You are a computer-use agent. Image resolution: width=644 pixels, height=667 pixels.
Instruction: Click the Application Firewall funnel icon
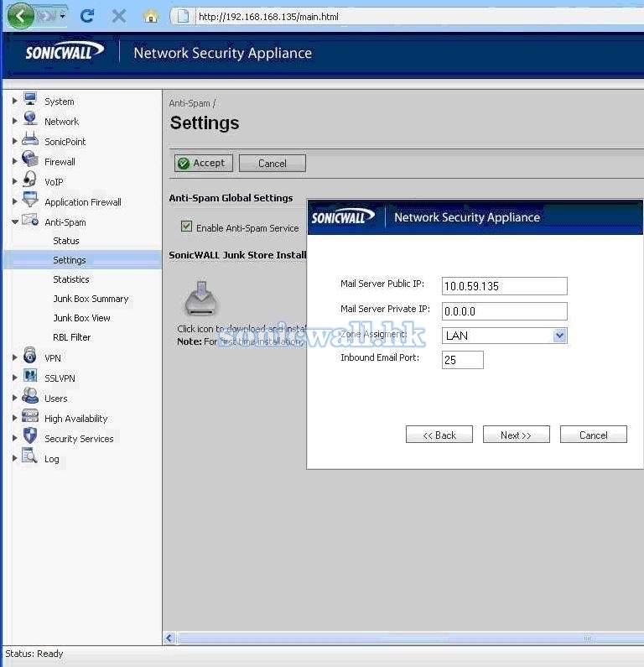tap(30, 199)
